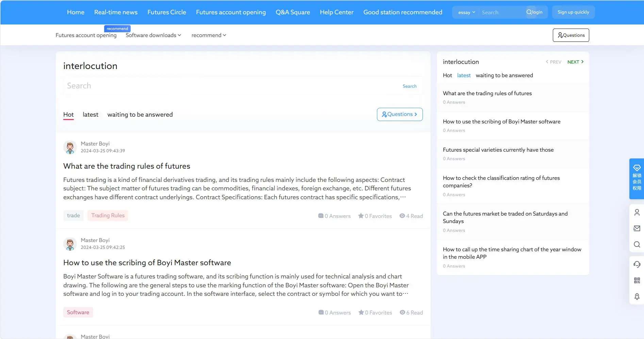Open sidebar link What are the trading rules
Viewport: 644px width, 339px height.
tap(487, 93)
